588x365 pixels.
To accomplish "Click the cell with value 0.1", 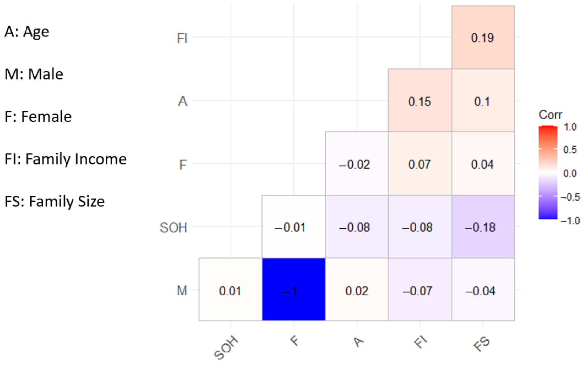I will point(483,101).
